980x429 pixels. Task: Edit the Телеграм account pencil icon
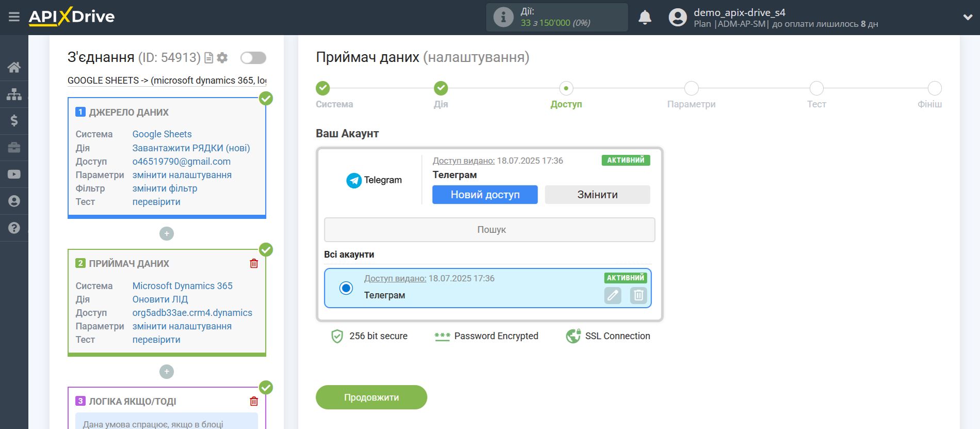613,295
